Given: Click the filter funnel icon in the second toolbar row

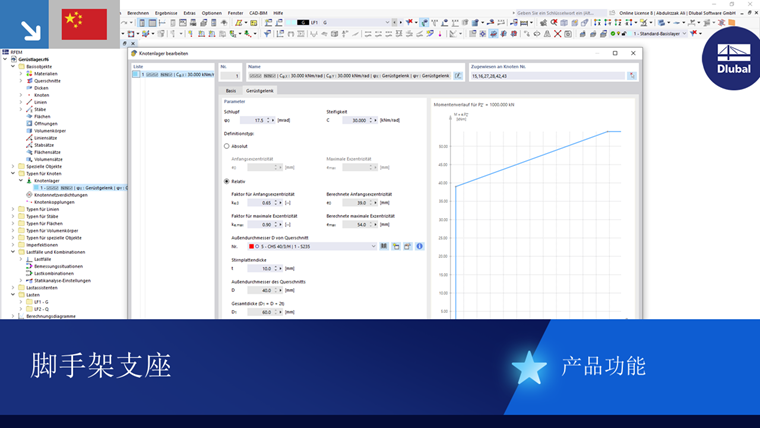Looking at the screenshot, I should click(267, 33).
